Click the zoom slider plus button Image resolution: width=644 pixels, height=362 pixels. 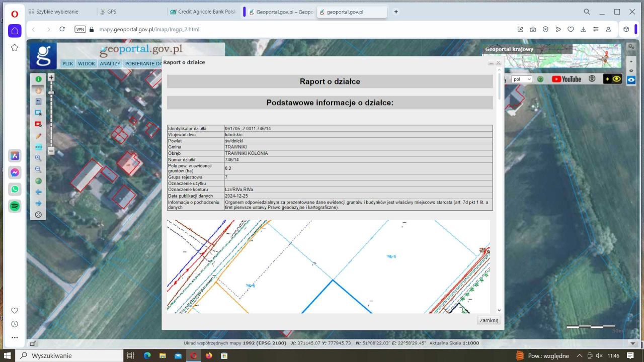pyautogui.click(x=51, y=77)
